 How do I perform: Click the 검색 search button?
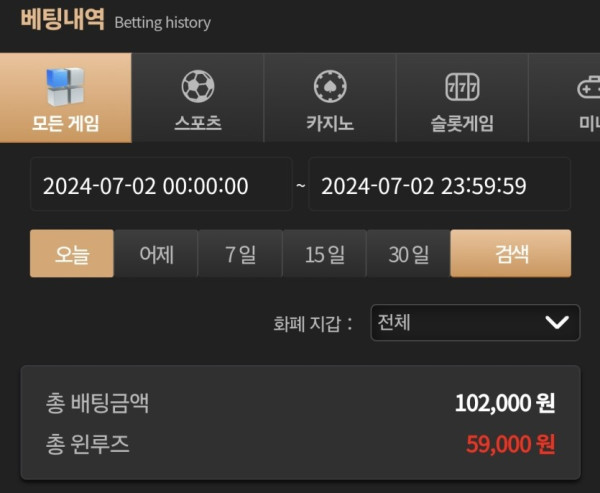point(511,253)
